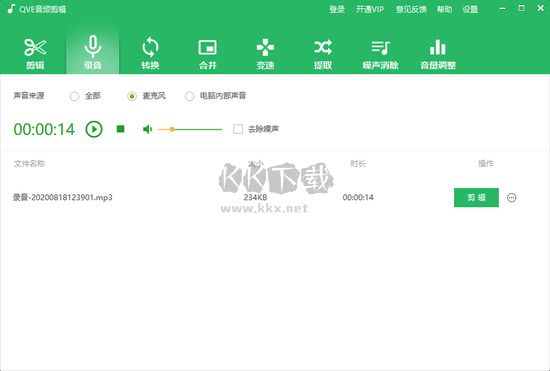Open the 变速 speed change tool

(x=265, y=53)
